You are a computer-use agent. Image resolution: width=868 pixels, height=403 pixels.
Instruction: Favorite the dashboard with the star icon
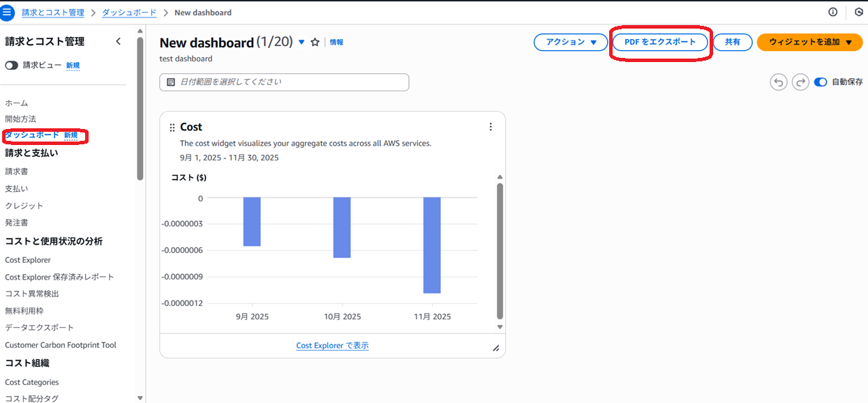coord(315,42)
